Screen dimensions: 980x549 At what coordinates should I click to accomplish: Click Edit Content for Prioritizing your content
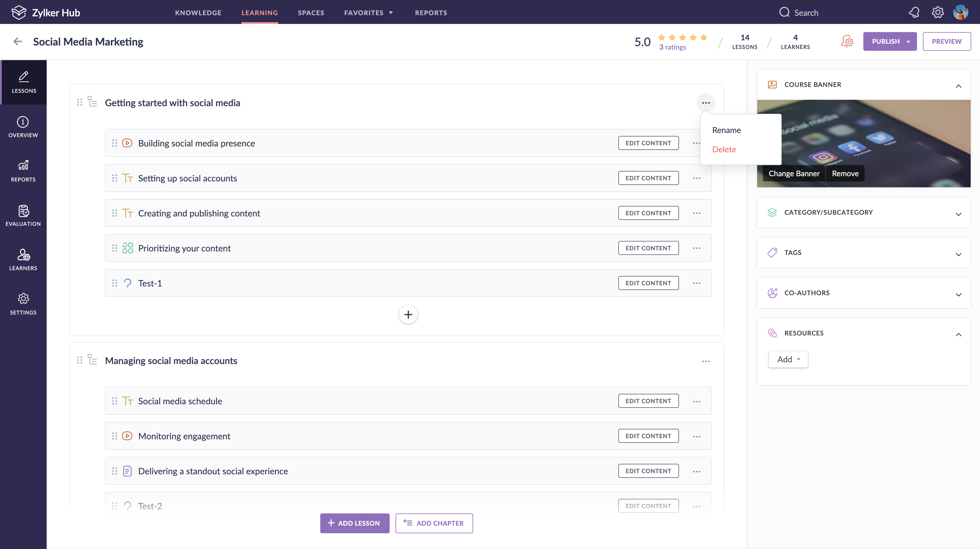(x=648, y=248)
